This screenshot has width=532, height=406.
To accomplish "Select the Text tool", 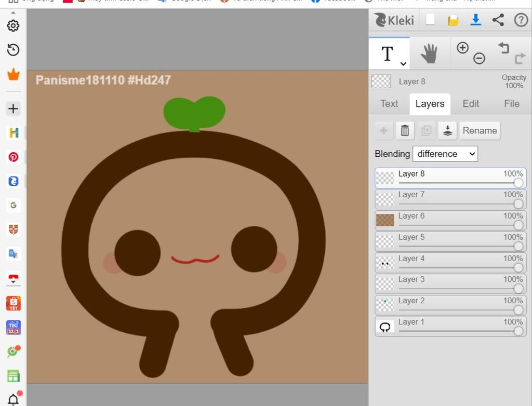I will pyautogui.click(x=387, y=53).
